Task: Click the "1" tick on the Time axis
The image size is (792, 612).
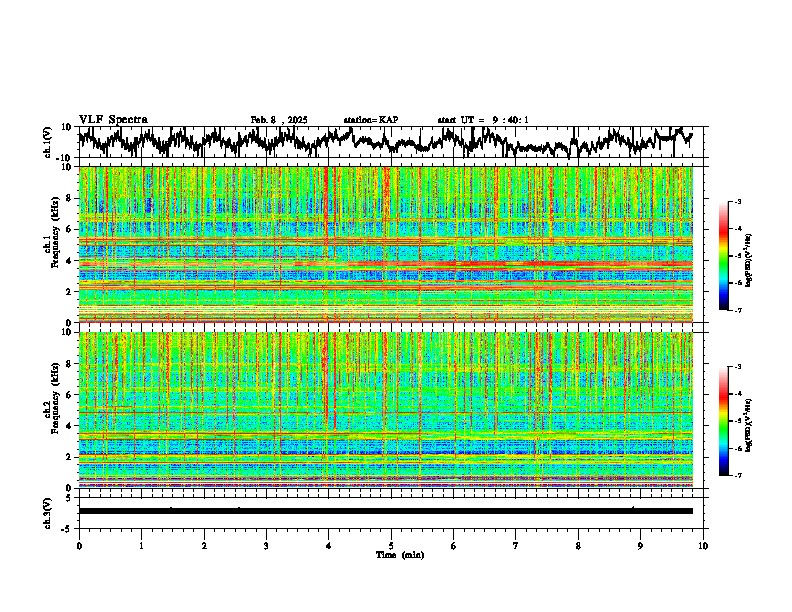Action: coord(141,546)
